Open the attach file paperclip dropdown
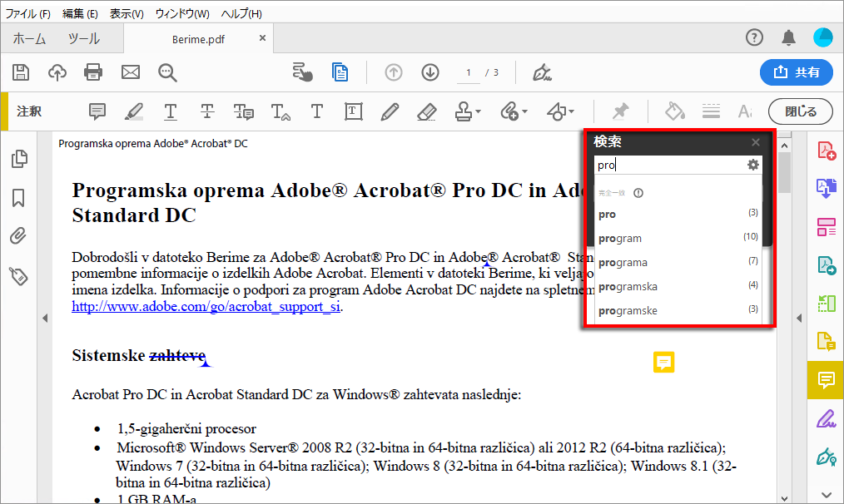Image resolution: width=844 pixels, height=504 pixels. [x=514, y=111]
